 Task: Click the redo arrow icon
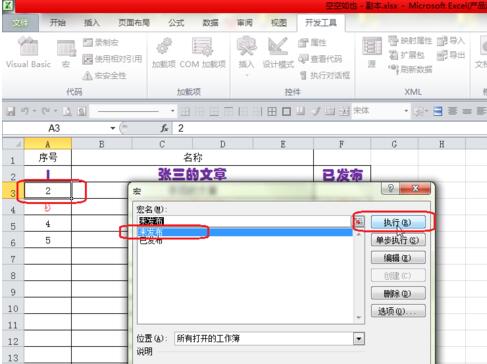46,111
